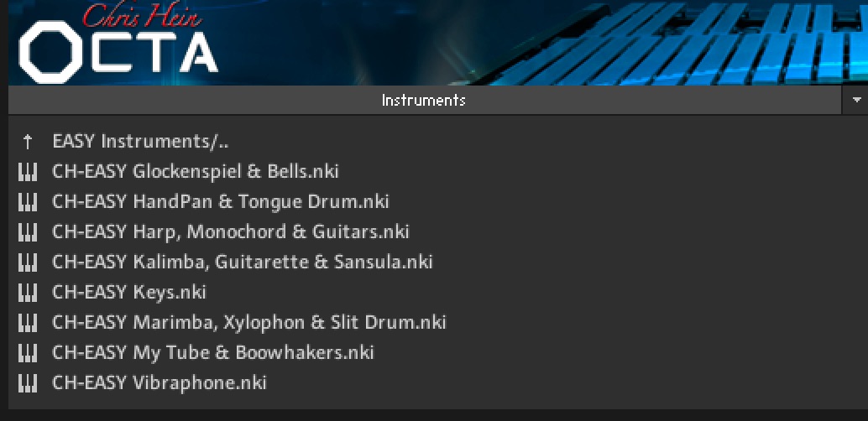Open CH-EASY Harp, Monochord & Guitars.nki

point(230,231)
